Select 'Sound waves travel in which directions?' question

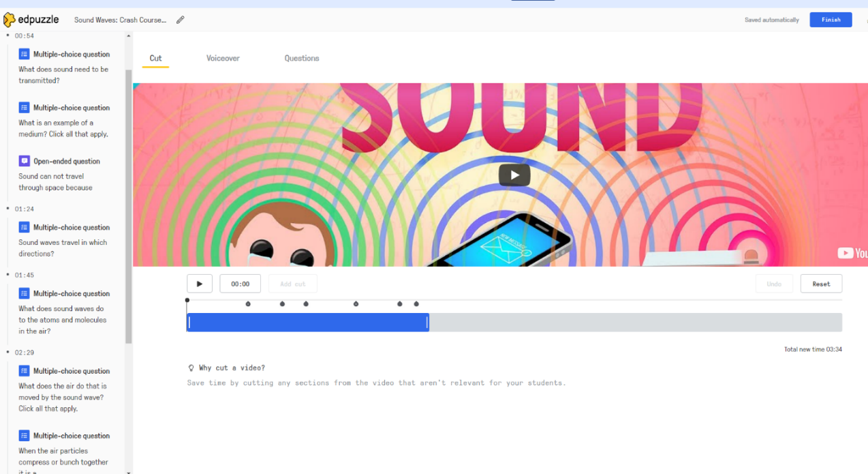click(63, 248)
